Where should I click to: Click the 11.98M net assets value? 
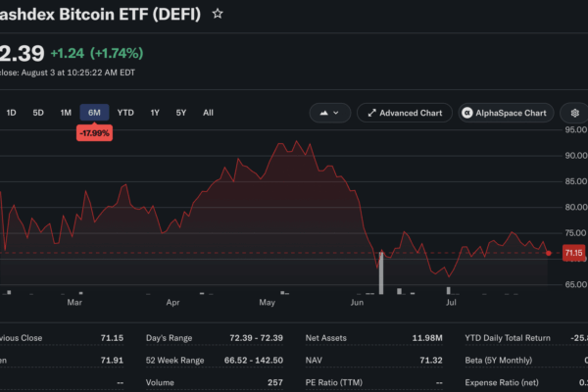pos(427,338)
